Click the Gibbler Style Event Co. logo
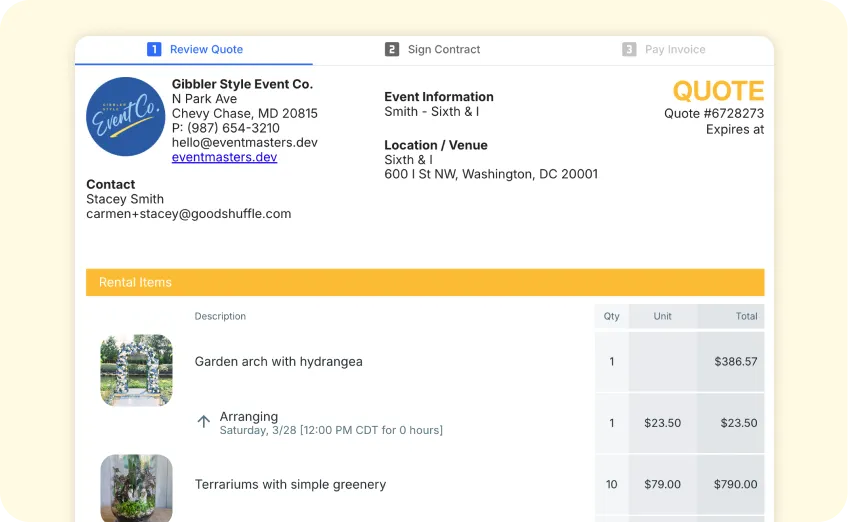The image size is (848, 522). [x=125, y=116]
